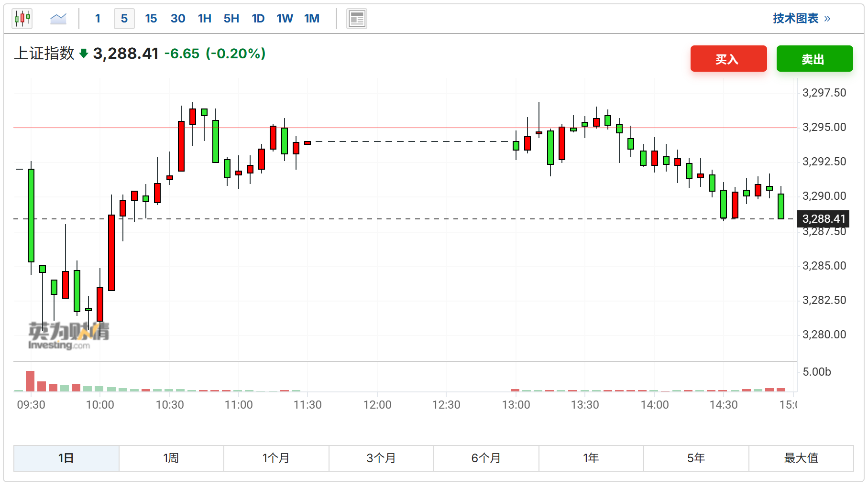The image size is (868, 487).
Task: Select the candlestick chart type icon
Action: [22, 19]
